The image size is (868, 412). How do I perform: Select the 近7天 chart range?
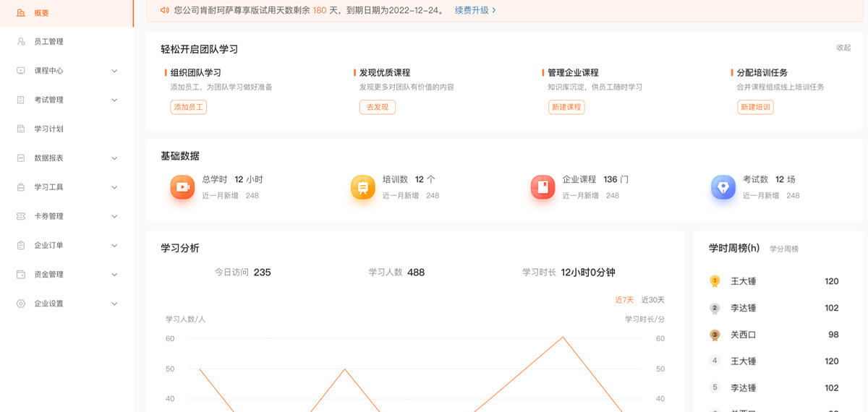pyautogui.click(x=624, y=300)
